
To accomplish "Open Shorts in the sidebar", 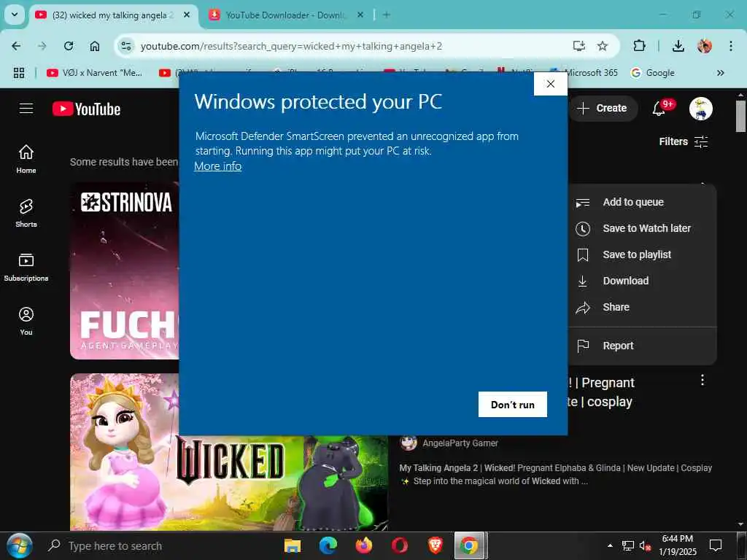I will 26,213.
